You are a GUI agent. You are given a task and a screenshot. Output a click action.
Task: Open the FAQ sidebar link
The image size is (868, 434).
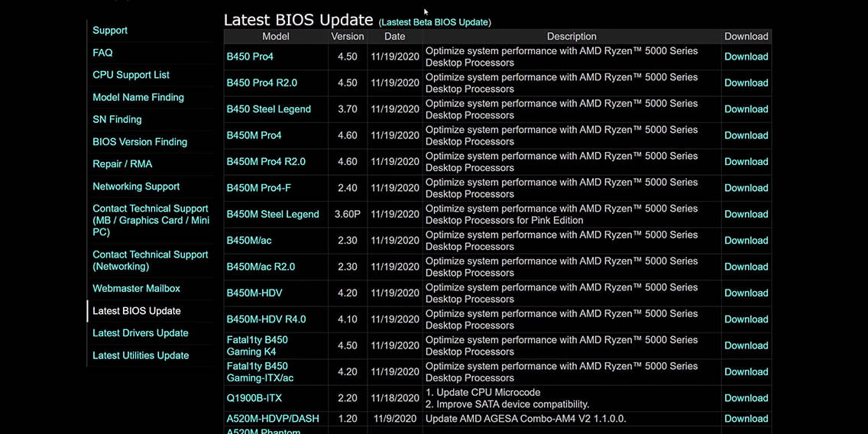[x=102, y=53]
